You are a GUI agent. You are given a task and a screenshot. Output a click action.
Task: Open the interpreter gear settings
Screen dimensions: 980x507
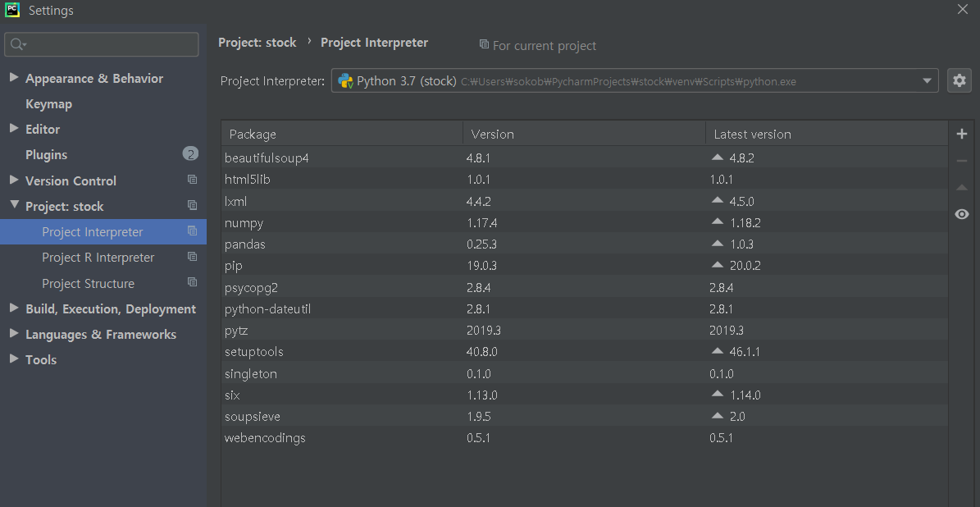(959, 80)
